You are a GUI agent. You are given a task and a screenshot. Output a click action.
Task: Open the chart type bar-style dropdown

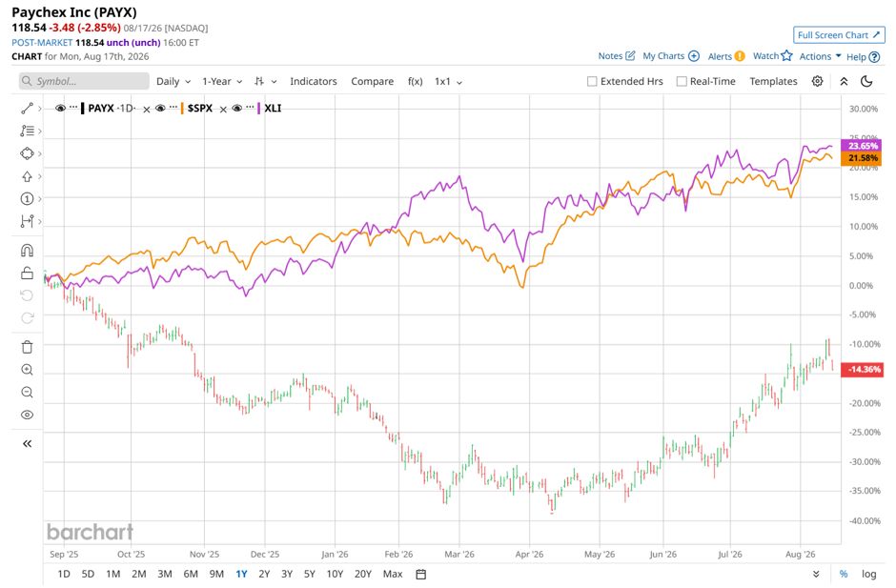point(266,81)
